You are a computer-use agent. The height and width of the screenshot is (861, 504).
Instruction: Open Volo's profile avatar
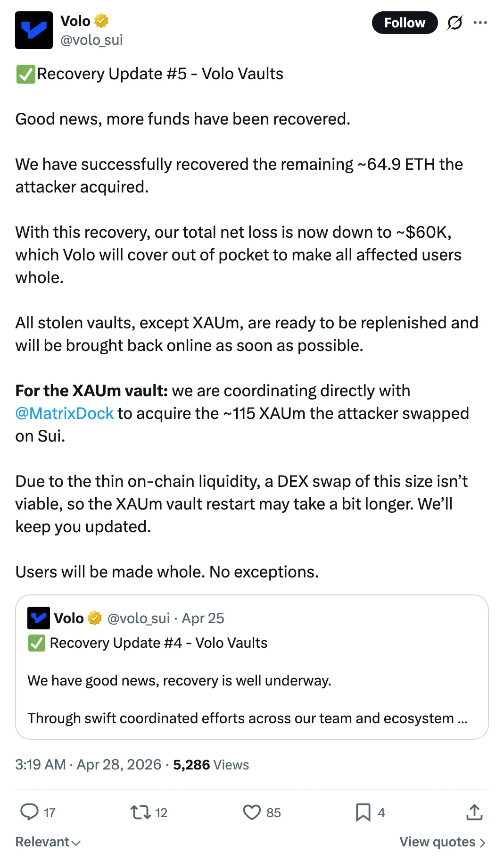pyautogui.click(x=34, y=30)
